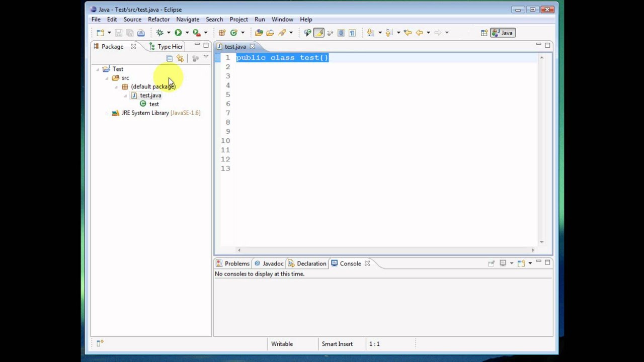Minimize the Package explorer panel
This screenshot has height=362, width=644.
pyautogui.click(x=197, y=45)
